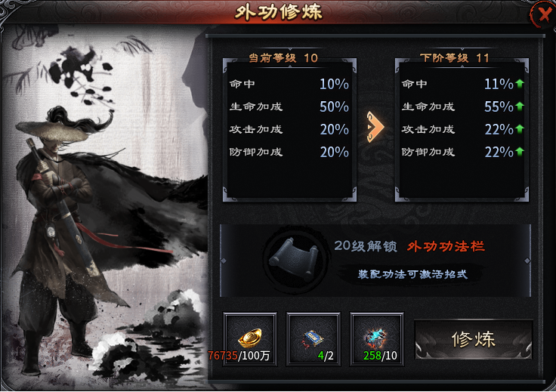Select the blue manual book item icon

point(312,338)
